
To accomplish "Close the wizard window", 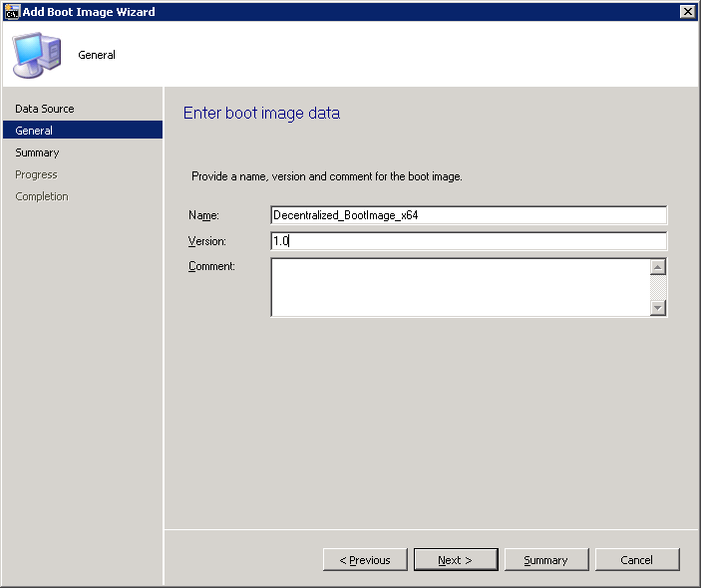I will [x=688, y=12].
